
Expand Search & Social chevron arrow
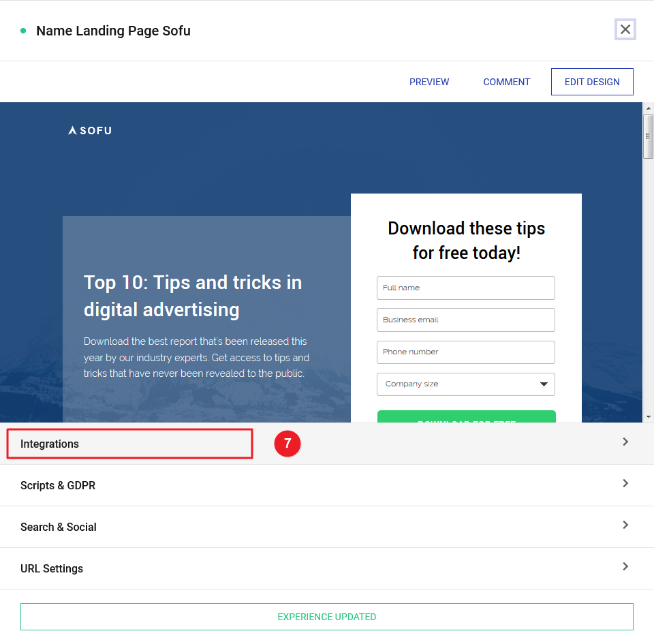[625, 525]
